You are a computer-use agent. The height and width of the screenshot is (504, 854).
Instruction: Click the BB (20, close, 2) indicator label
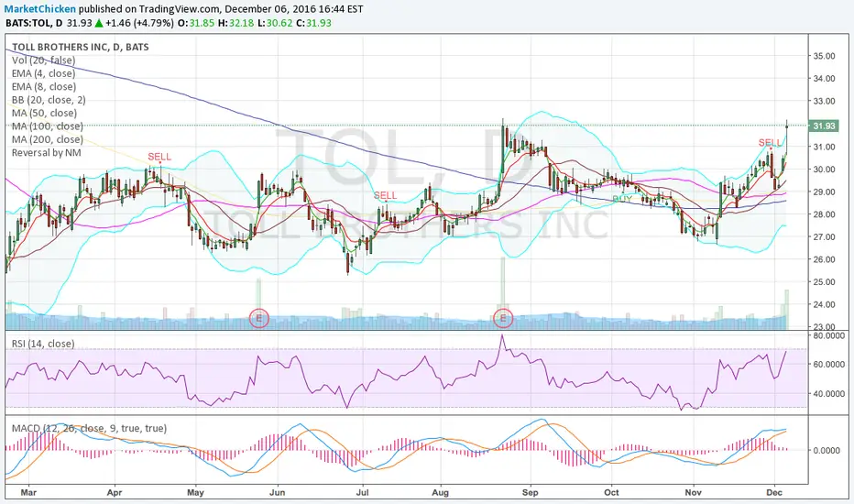49,100
